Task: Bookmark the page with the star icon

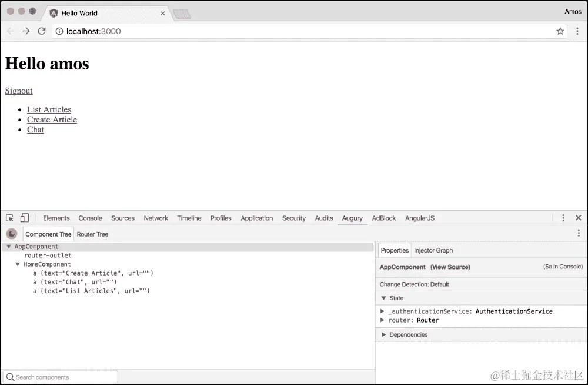Action: click(560, 31)
